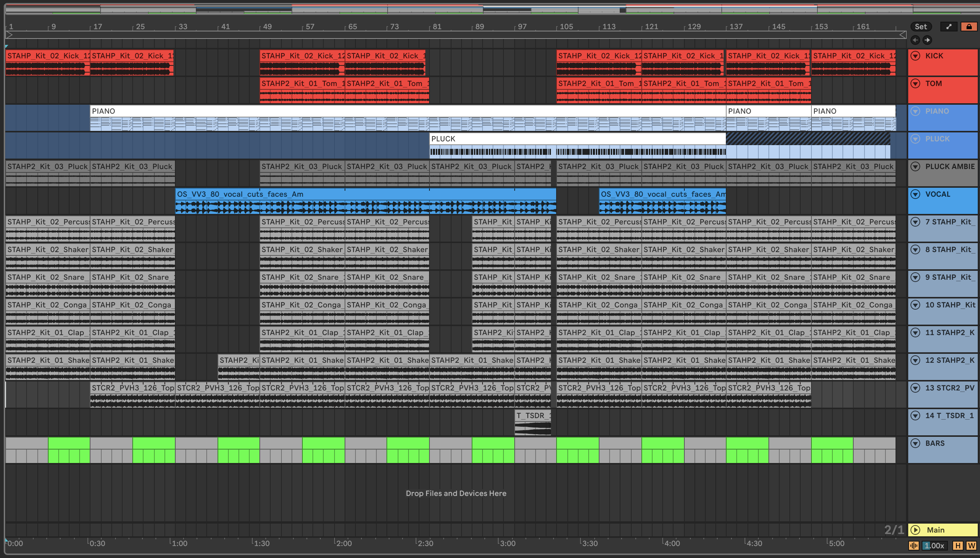The height and width of the screenshot is (558, 980).
Task: Select the Main track title
Action: point(936,530)
